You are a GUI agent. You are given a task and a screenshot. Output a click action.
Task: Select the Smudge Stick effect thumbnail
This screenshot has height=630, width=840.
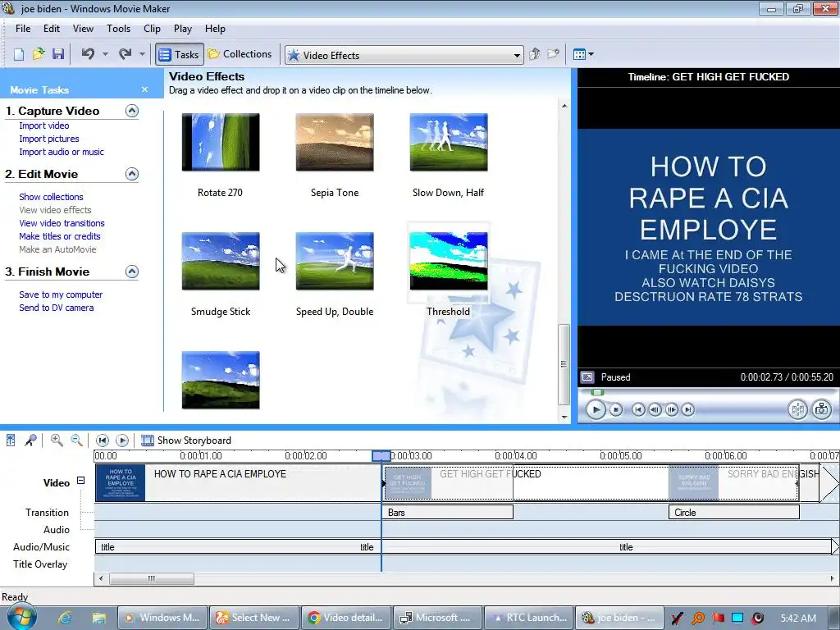coord(221,261)
